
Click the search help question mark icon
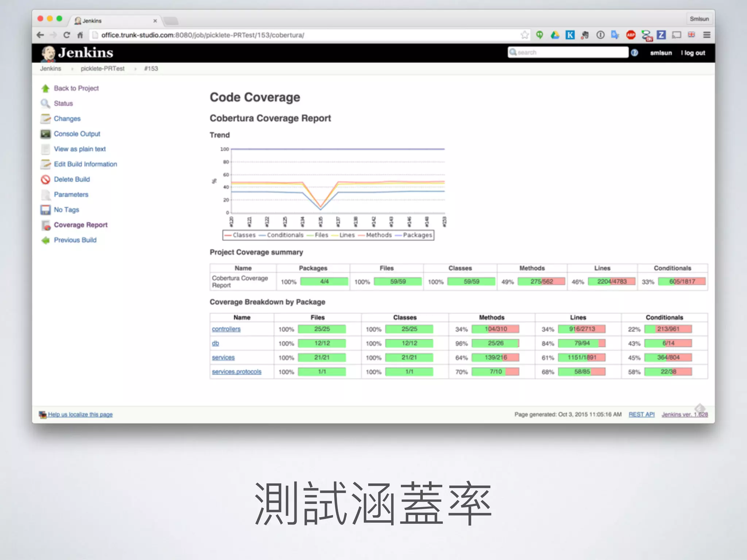635,53
